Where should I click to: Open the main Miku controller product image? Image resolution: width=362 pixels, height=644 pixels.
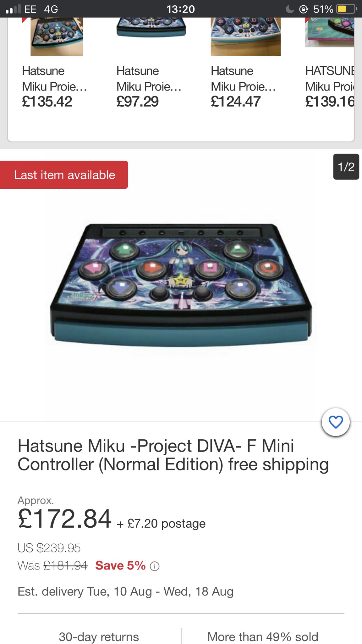tap(181, 285)
